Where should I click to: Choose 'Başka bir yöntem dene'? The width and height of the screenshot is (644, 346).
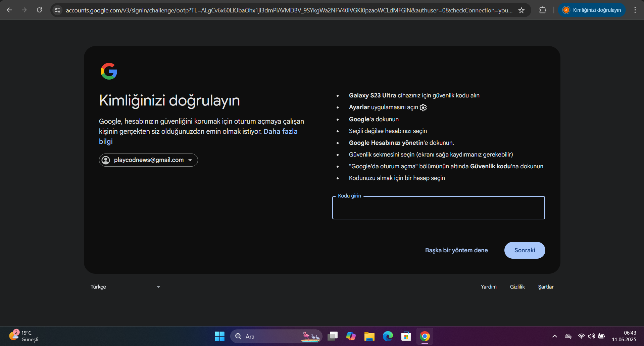click(x=456, y=250)
